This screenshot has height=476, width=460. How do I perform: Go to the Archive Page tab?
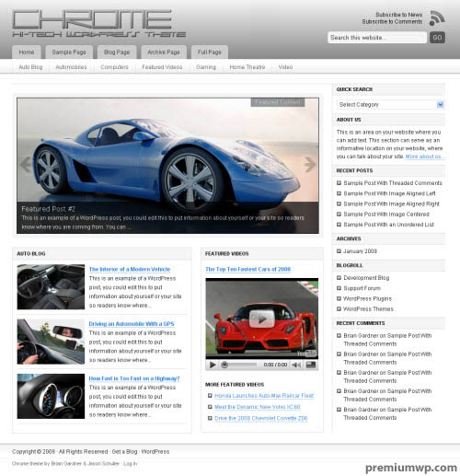164,52
